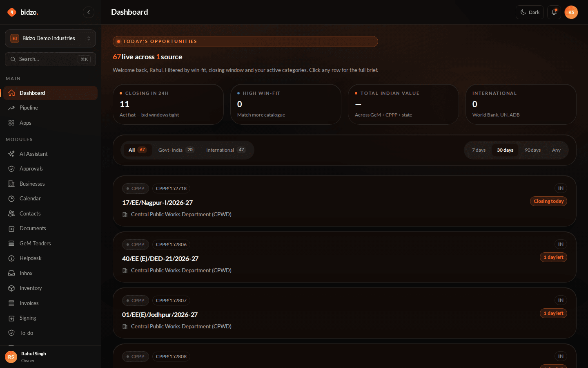Click the Calendar clock icon
The height and width of the screenshot is (368, 588).
pos(11,199)
